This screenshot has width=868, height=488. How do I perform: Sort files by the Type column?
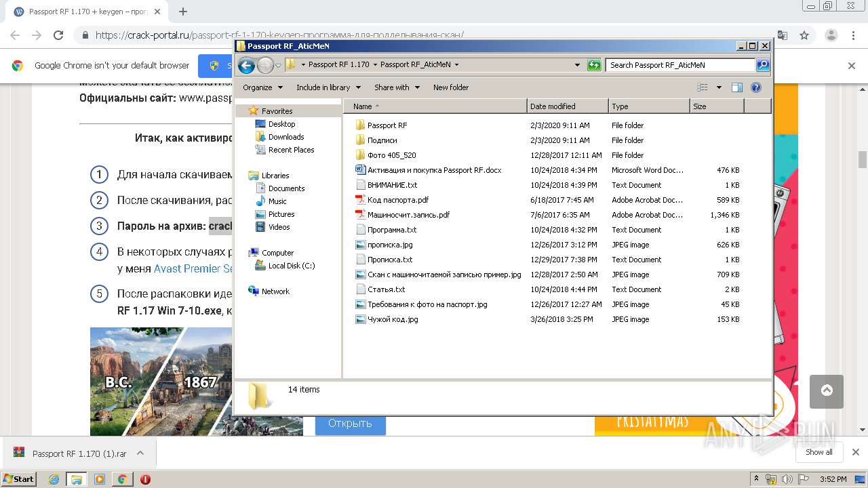pos(649,106)
